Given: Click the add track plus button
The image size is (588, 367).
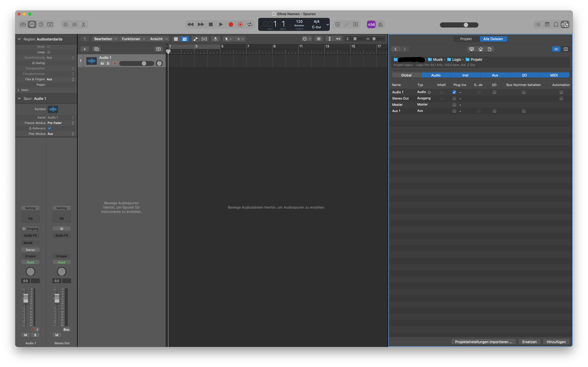Looking at the screenshot, I should pos(84,49).
